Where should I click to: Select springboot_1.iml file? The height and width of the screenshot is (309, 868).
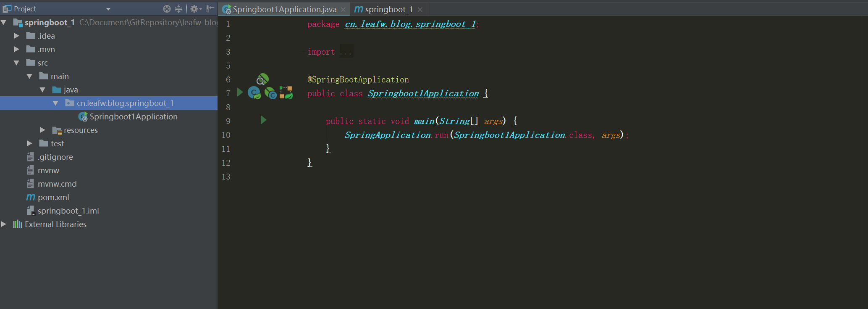coord(68,211)
